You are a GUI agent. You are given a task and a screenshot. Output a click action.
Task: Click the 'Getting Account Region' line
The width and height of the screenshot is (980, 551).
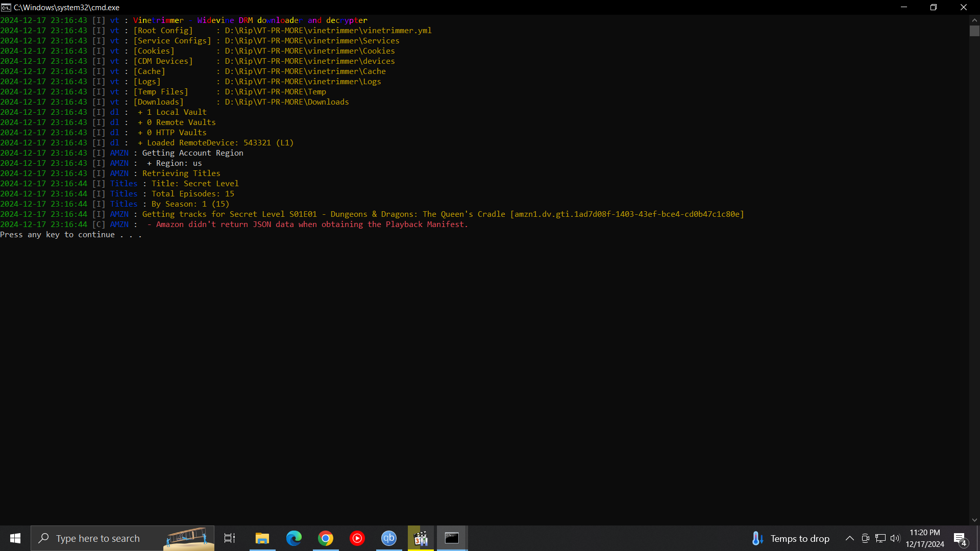(x=193, y=153)
